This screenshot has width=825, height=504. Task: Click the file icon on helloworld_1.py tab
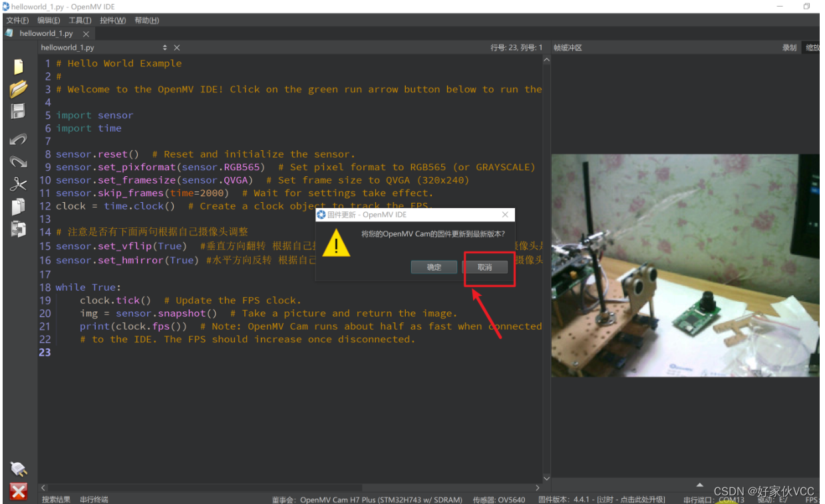pyautogui.click(x=9, y=33)
